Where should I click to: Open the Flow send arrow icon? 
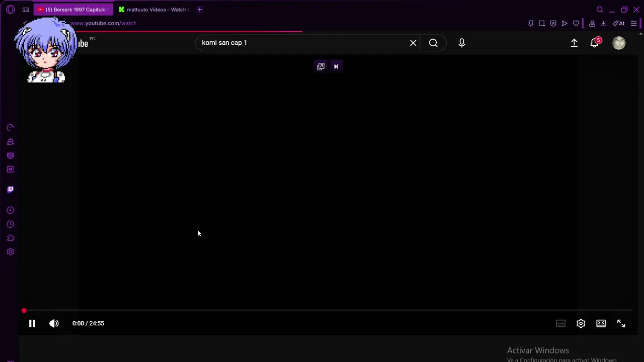point(565,23)
